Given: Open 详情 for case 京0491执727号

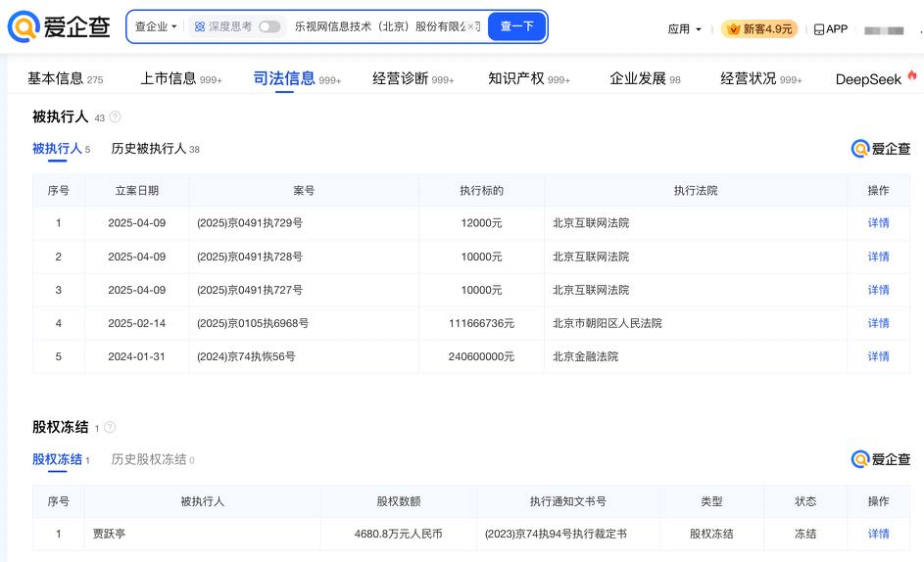Looking at the screenshot, I should pyautogui.click(x=878, y=290).
